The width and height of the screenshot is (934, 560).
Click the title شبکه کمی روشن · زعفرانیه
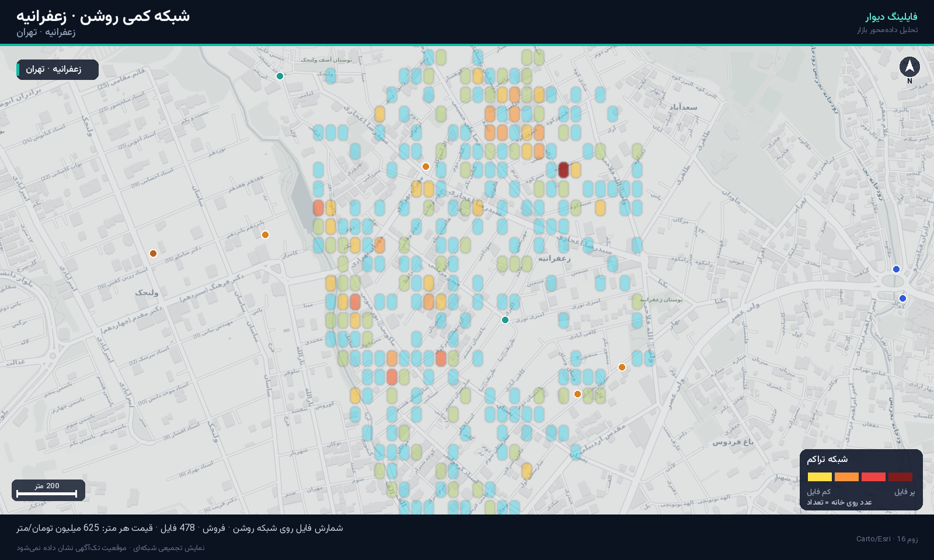pyautogui.click(x=103, y=16)
